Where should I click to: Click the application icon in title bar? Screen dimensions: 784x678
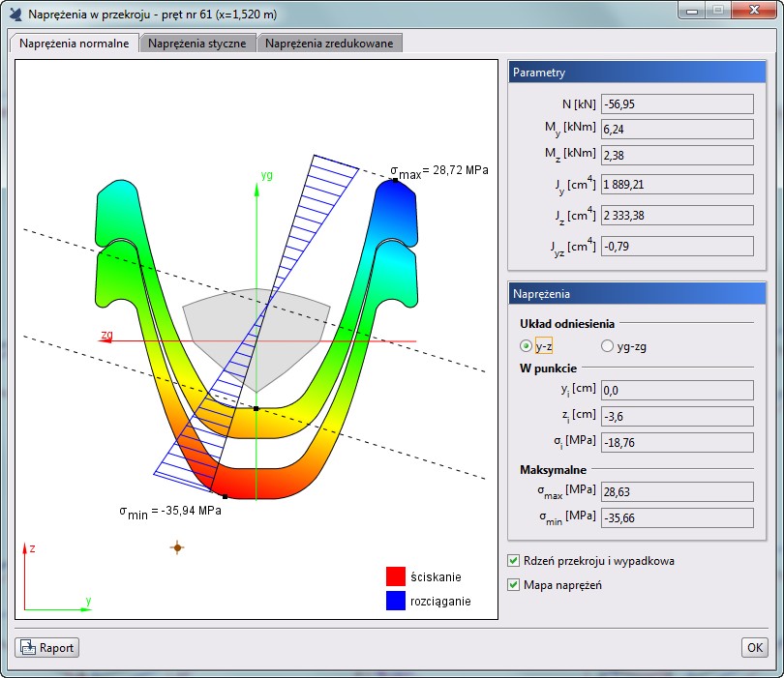click(x=15, y=14)
